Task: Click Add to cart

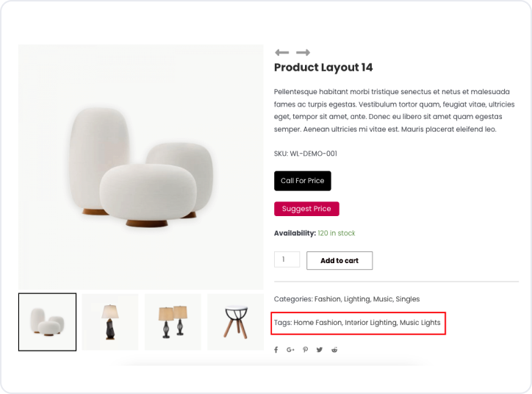Action: coord(339,260)
